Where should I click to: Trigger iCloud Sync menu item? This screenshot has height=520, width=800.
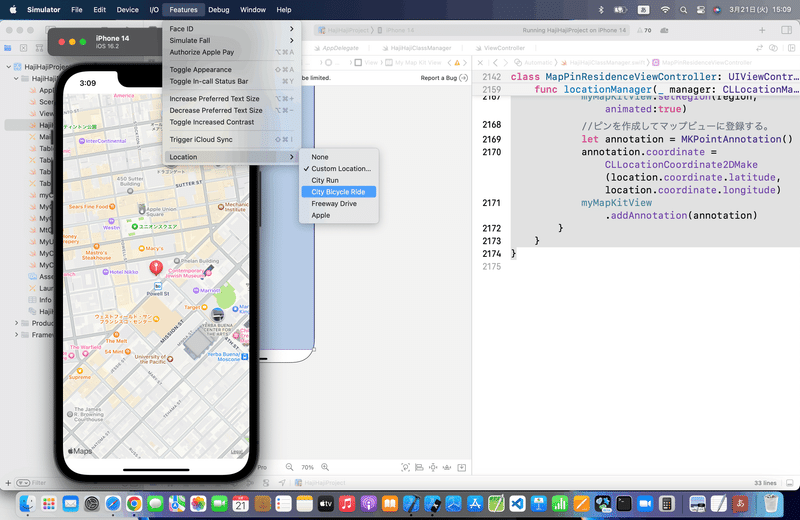[x=232, y=139]
